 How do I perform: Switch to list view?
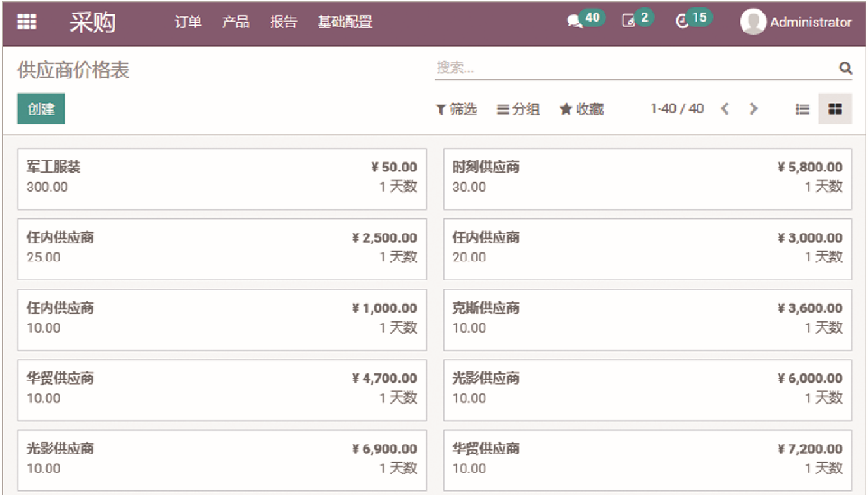(x=802, y=109)
